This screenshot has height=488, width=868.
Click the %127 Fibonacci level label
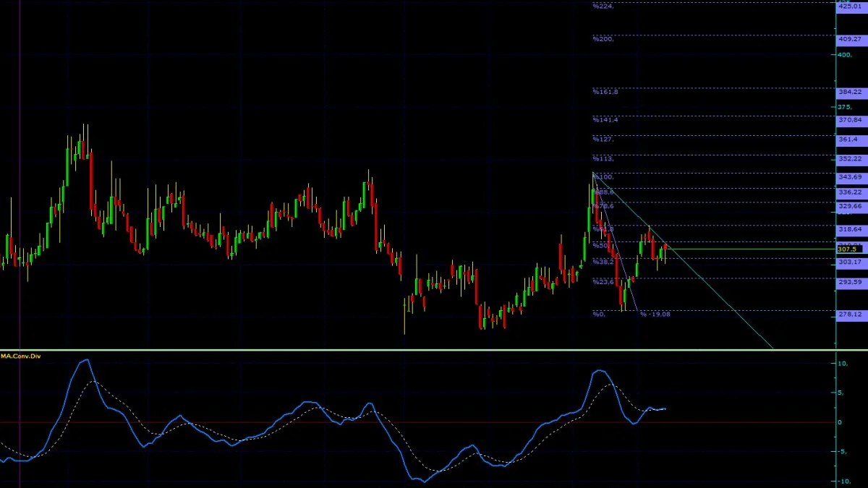tap(603, 139)
